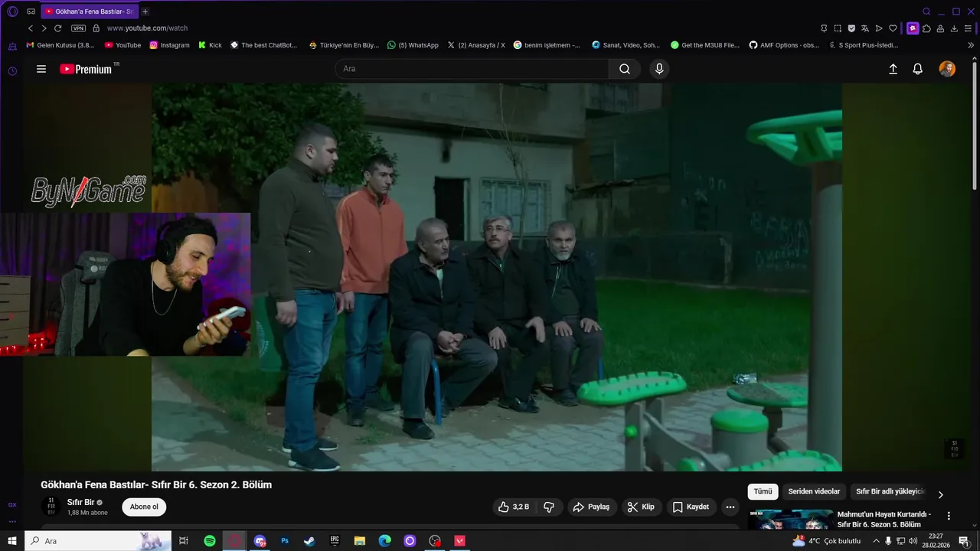
Task: Open Photoshop from the taskbar
Action: coord(285,541)
